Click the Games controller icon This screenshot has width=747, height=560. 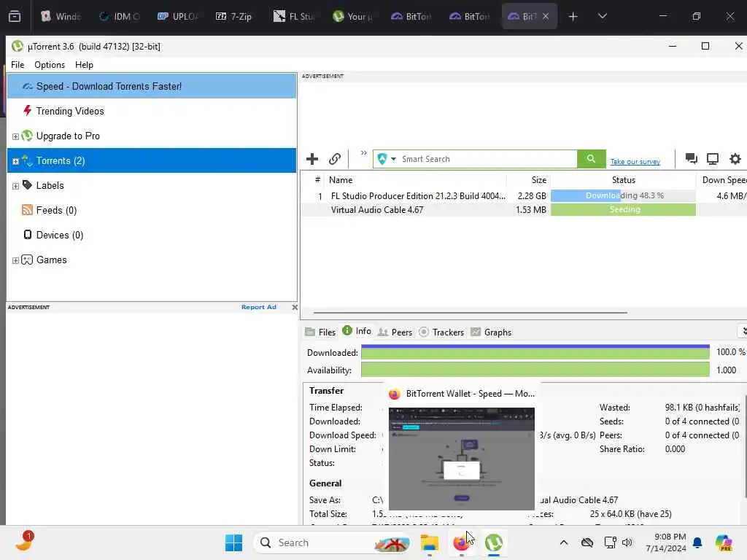tap(27, 260)
